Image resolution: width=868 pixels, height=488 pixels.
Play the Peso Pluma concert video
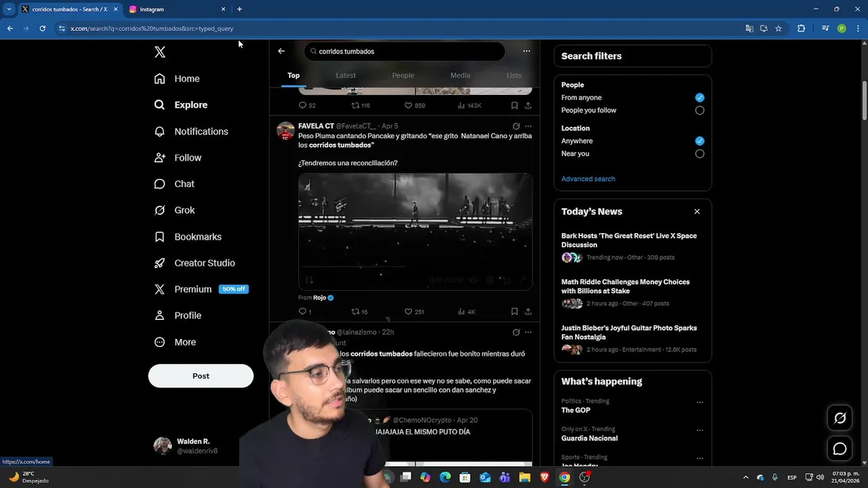(x=415, y=231)
